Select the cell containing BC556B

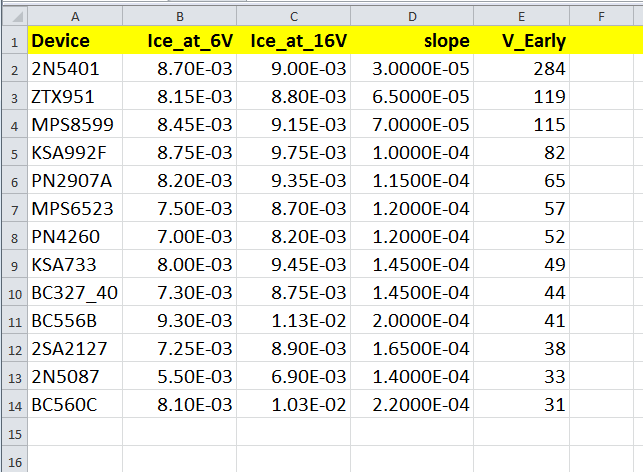point(75,320)
